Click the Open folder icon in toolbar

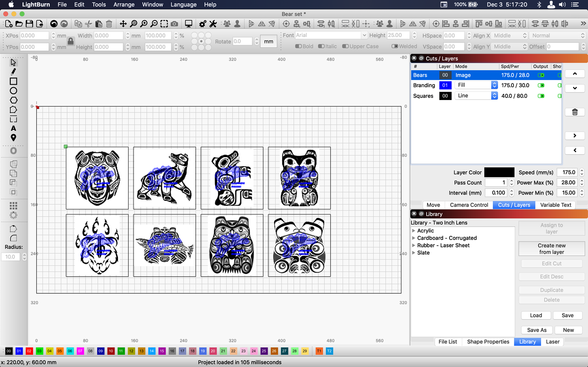coord(19,24)
